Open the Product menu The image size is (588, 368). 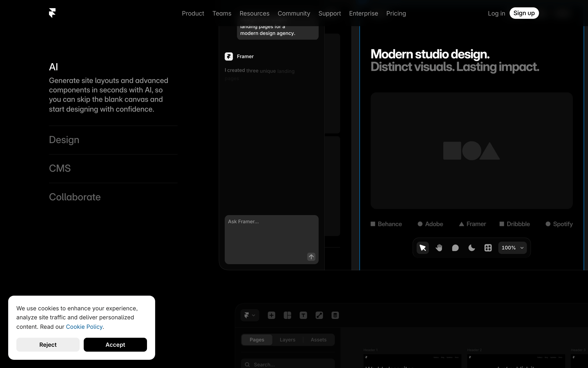[x=193, y=13]
